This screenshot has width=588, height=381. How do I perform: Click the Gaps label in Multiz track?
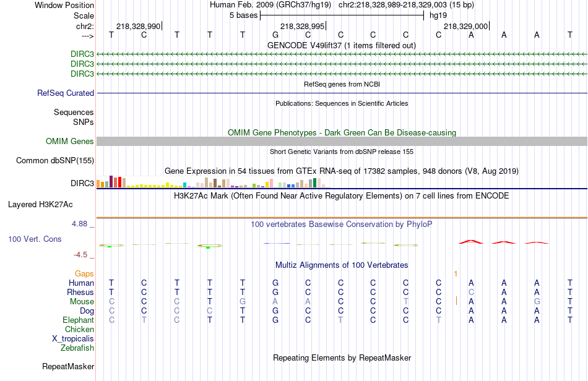pos(84,274)
